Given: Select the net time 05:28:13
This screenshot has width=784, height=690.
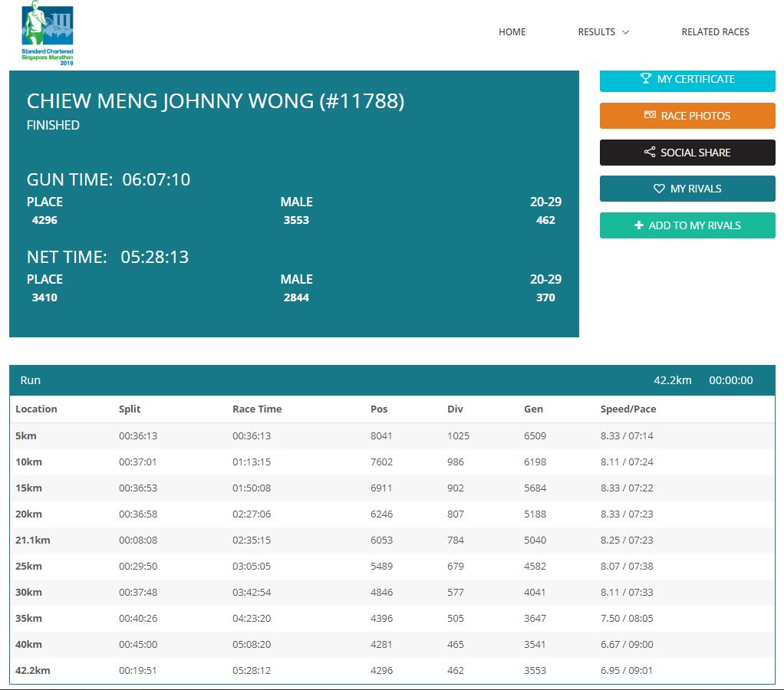Looking at the screenshot, I should 154,257.
